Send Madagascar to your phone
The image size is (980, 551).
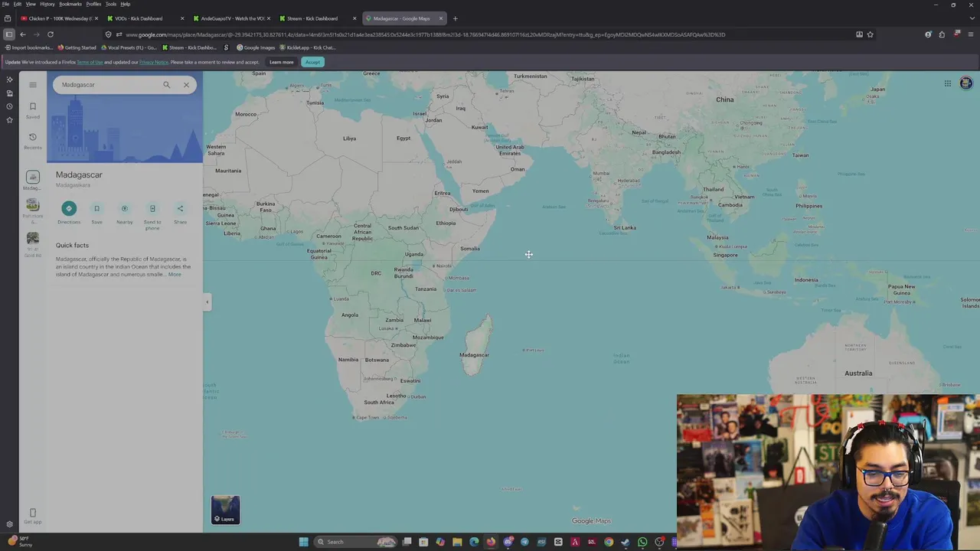152,208
